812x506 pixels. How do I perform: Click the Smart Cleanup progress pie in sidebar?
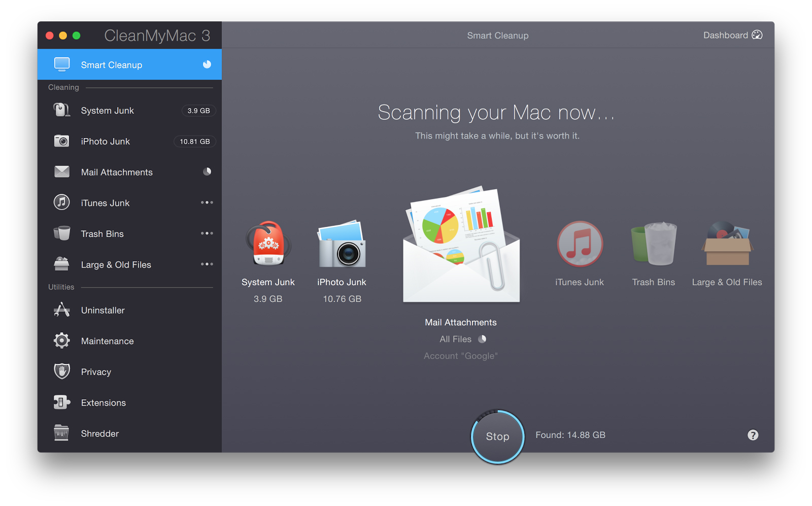pyautogui.click(x=207, y=64)
